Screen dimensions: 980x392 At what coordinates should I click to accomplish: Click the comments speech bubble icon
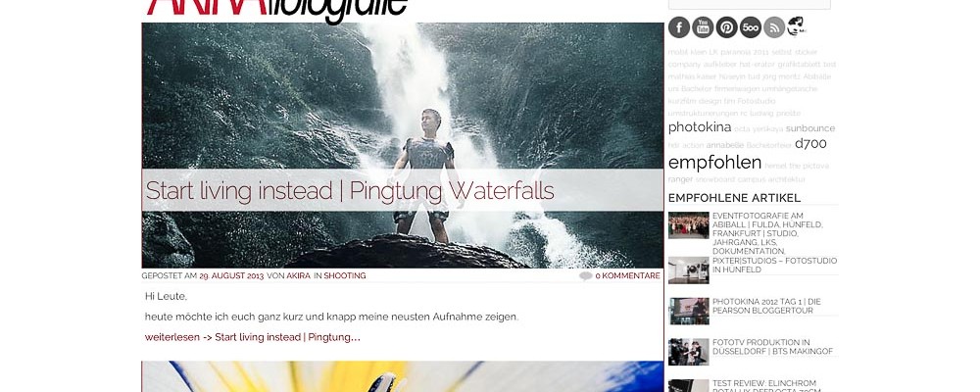(x=586, y=275)
